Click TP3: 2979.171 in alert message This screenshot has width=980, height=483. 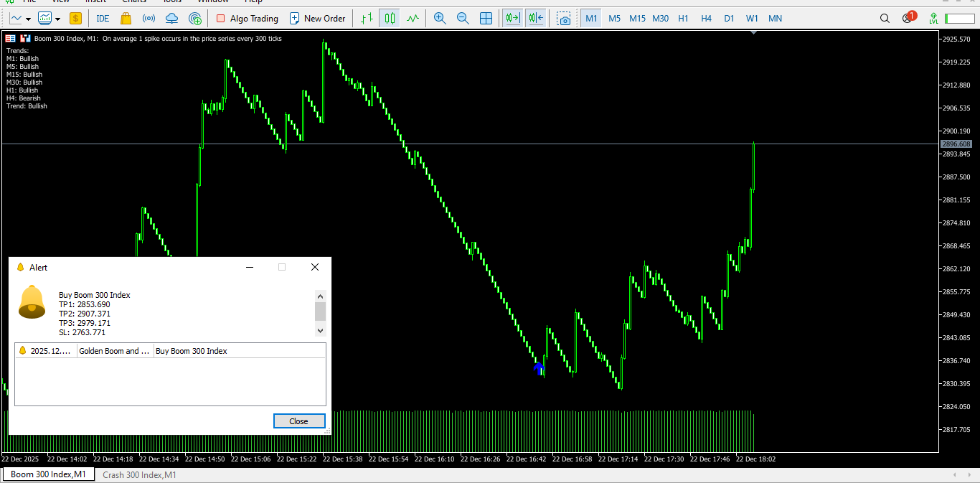(85, 323)
